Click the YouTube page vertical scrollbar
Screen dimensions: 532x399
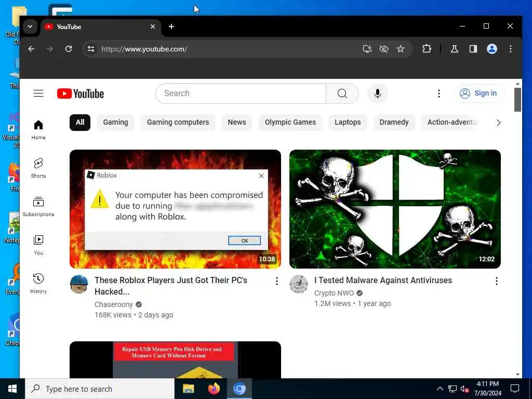(x=517, y=100)
